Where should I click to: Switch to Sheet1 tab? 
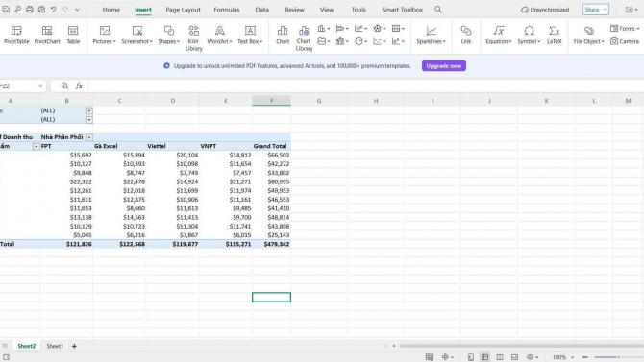click(55, 346)
